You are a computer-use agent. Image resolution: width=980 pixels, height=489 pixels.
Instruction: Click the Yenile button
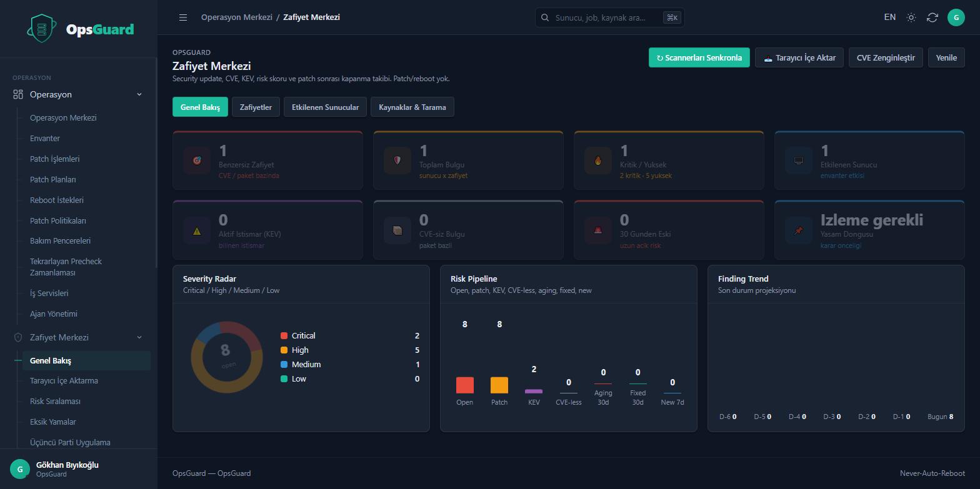pos(946,57)
